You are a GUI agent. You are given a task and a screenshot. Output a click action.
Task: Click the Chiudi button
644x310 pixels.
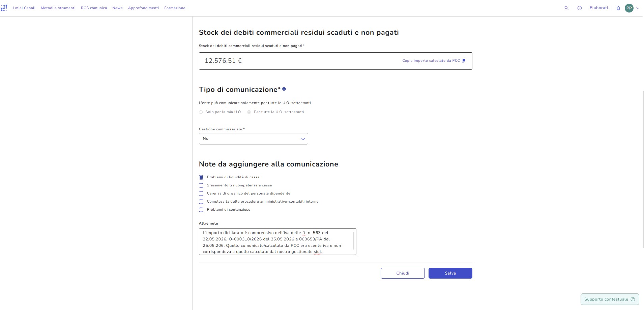point(403,273)
